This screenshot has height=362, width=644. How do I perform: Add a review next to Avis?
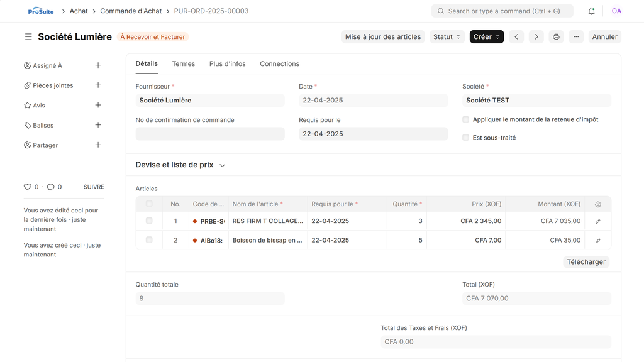98,105
